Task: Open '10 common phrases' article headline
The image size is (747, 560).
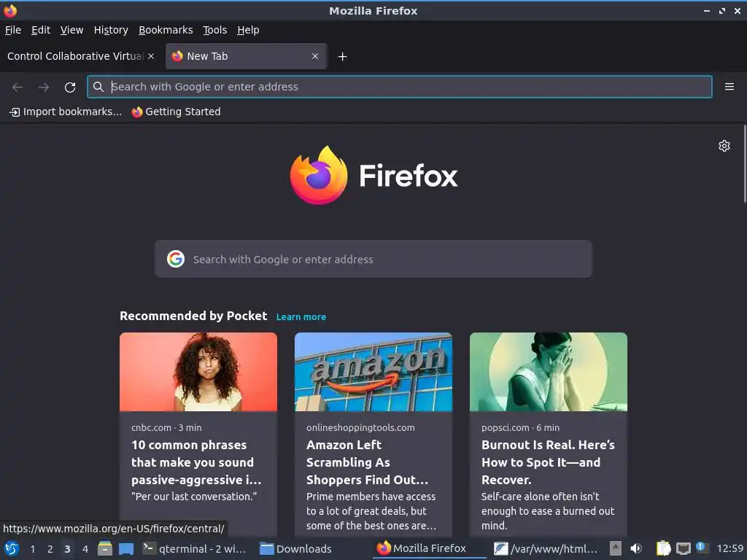Action: [x=196, y=462]
